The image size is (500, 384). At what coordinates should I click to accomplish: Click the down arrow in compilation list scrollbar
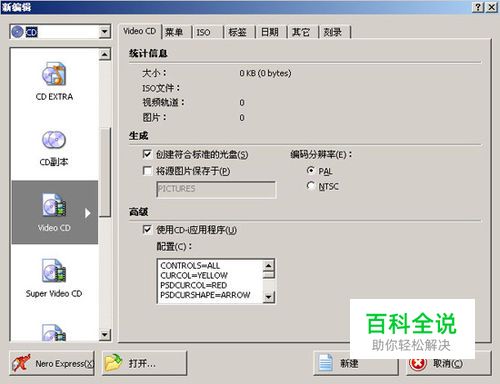105,334
